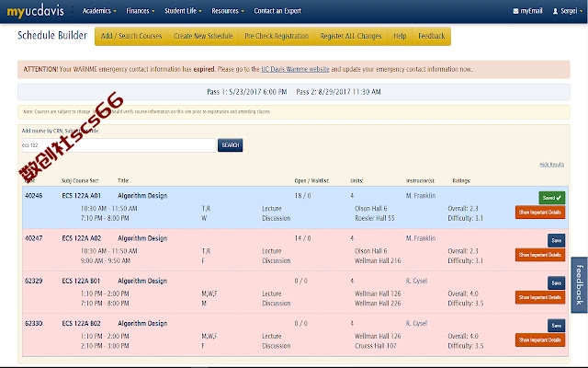Click ECS 122A B02 course code
The height and width of the screenshot is (368, 588).
(81, 323)
